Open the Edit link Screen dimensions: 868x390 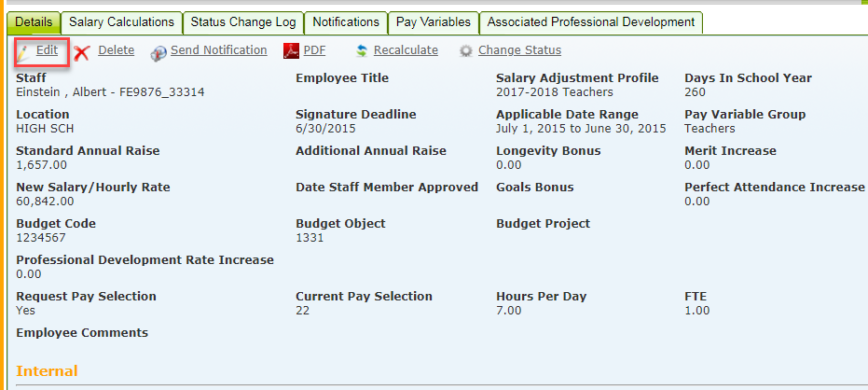47,50
